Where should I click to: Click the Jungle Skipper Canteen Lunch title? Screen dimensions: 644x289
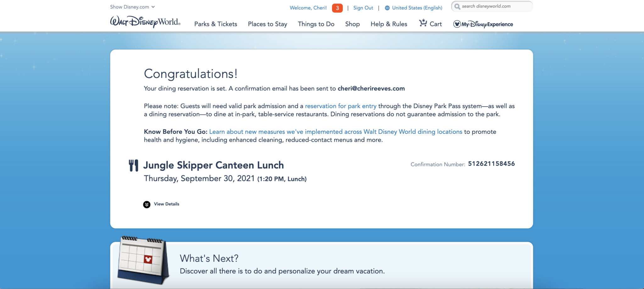pos(214,165)
